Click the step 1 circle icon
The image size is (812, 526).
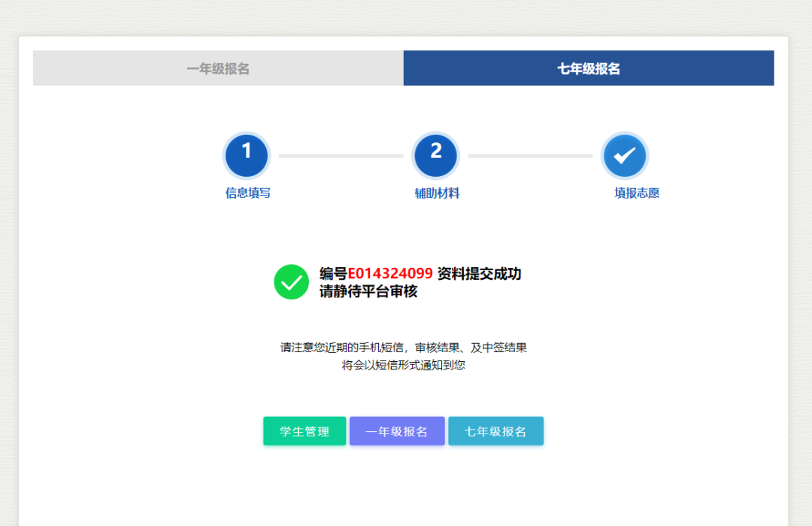click(x=247, y=155)
